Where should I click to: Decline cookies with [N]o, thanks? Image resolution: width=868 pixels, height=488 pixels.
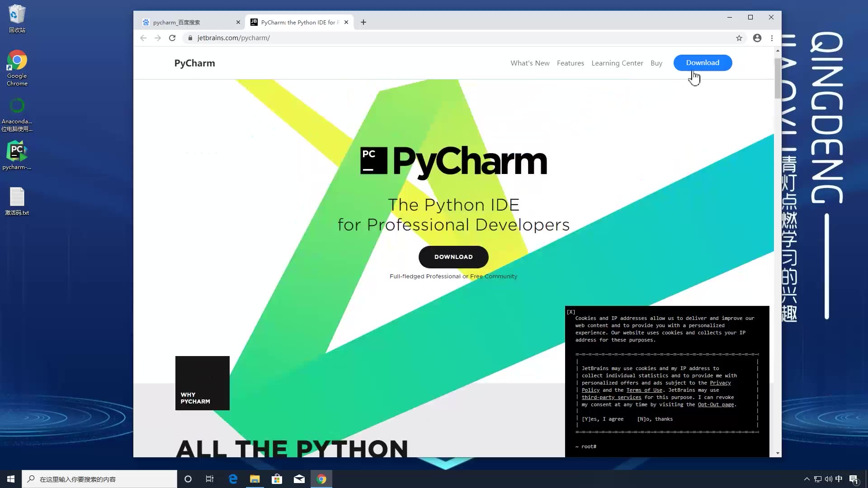[x=655, y=419]
